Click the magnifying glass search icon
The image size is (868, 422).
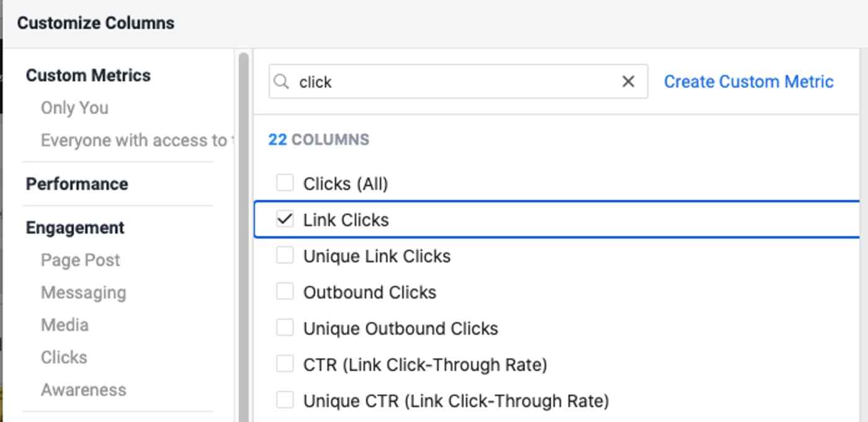tap(281, 82)
